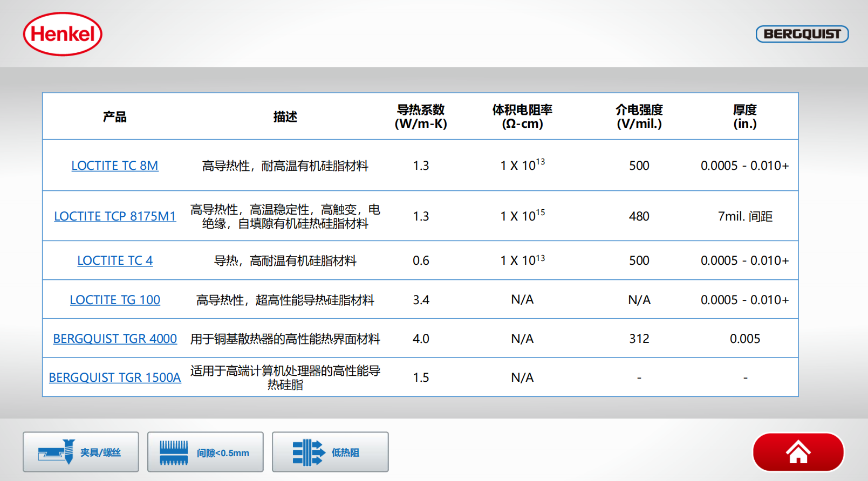Screen dimensions: 868x481
Task: Go to the BERGQUIST TGR 1500A link
Action: (x=115, y=377)
